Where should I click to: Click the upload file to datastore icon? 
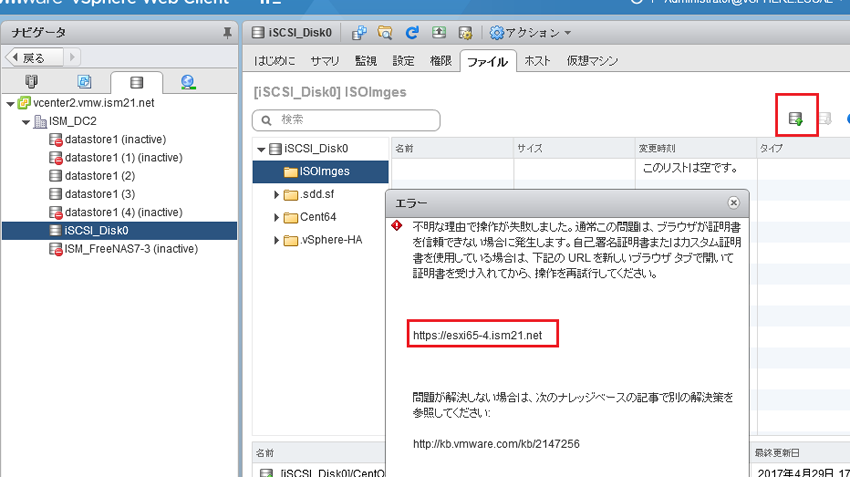(x=796, y=119)
